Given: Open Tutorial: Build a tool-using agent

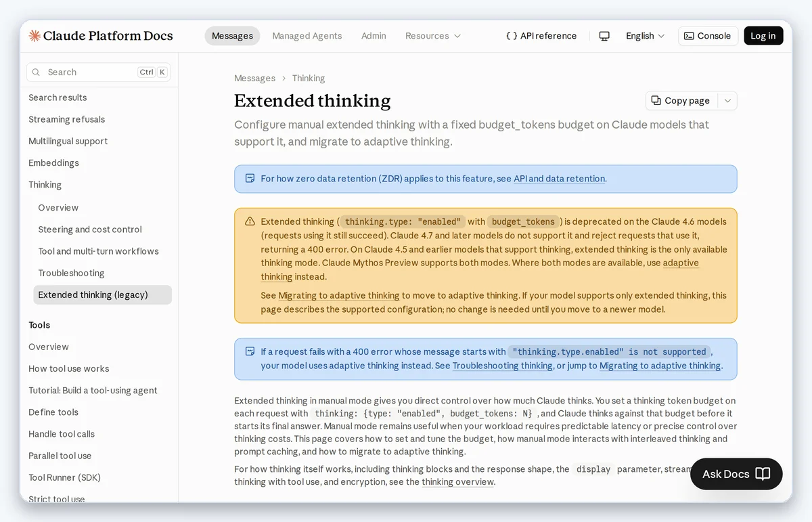Looking at the screenshot, I should tap(93, 390).
